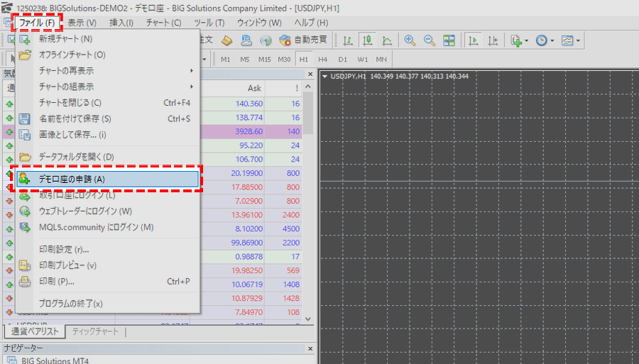Choose MQL5.community にログイン (M) entry
The height and width of the screenshot is (364, 639).
point(108,227)
